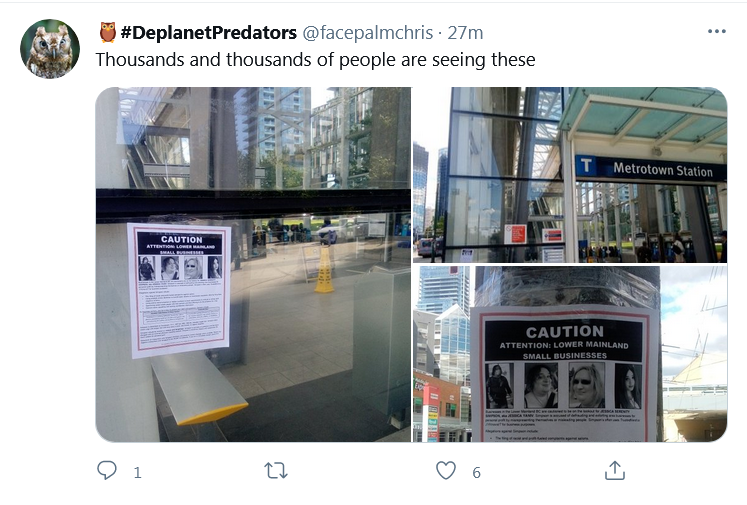Screen dimensions: 747x505
Task: Expand the three-dot more options menu
Action: tap(717, 31)
